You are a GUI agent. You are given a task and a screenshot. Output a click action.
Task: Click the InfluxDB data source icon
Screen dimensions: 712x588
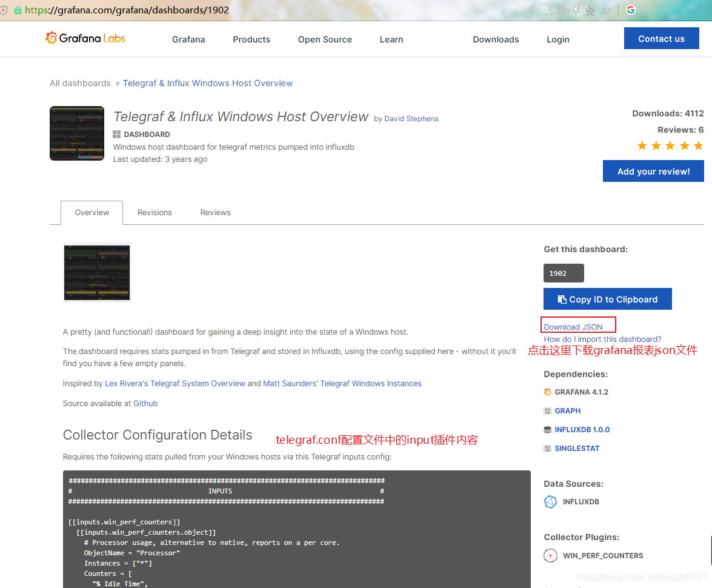click(550, 502)
